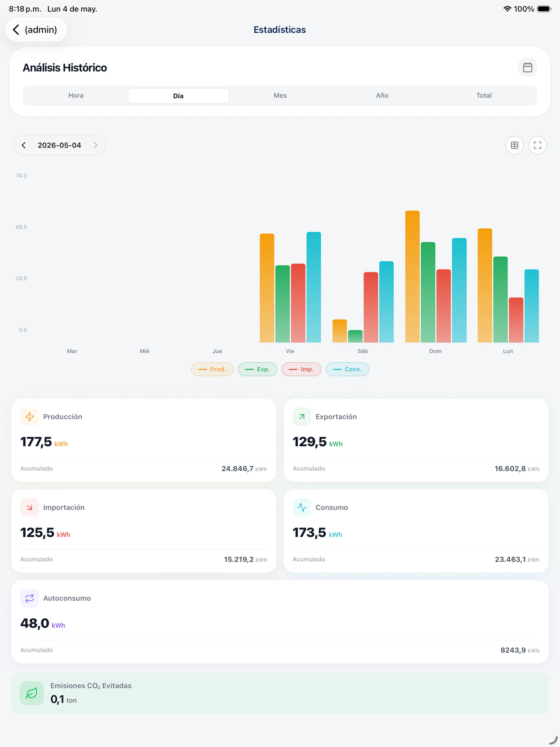Screen dimensions: 560x747
Task: Click the Autoconsumo value 48,0
Action: tap(35, 623)
